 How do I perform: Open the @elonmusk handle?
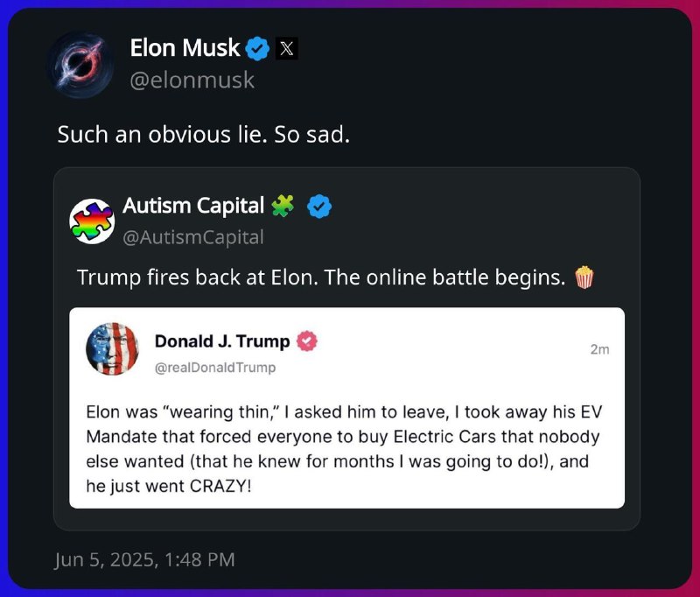(192, 81)
